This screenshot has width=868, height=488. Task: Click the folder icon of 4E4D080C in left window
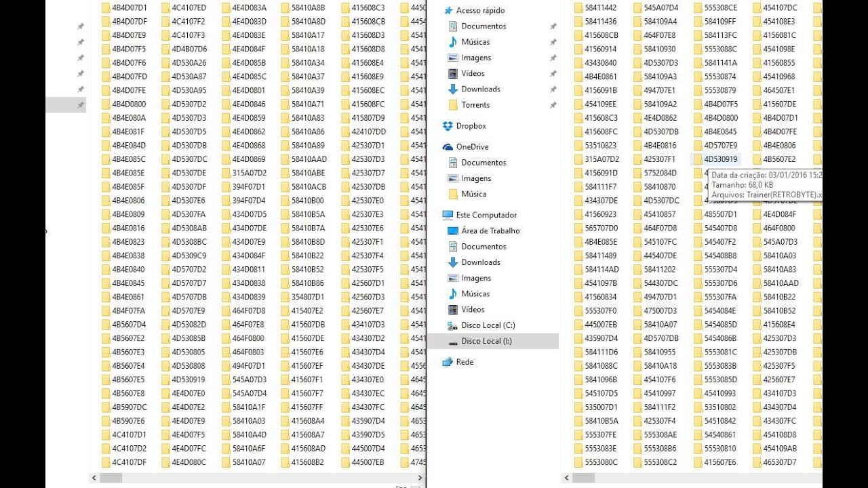point(166,462)
